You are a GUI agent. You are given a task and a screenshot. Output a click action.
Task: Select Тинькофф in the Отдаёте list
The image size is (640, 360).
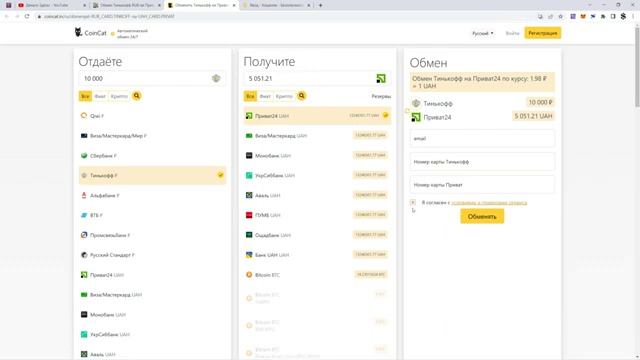pos(152,176)
